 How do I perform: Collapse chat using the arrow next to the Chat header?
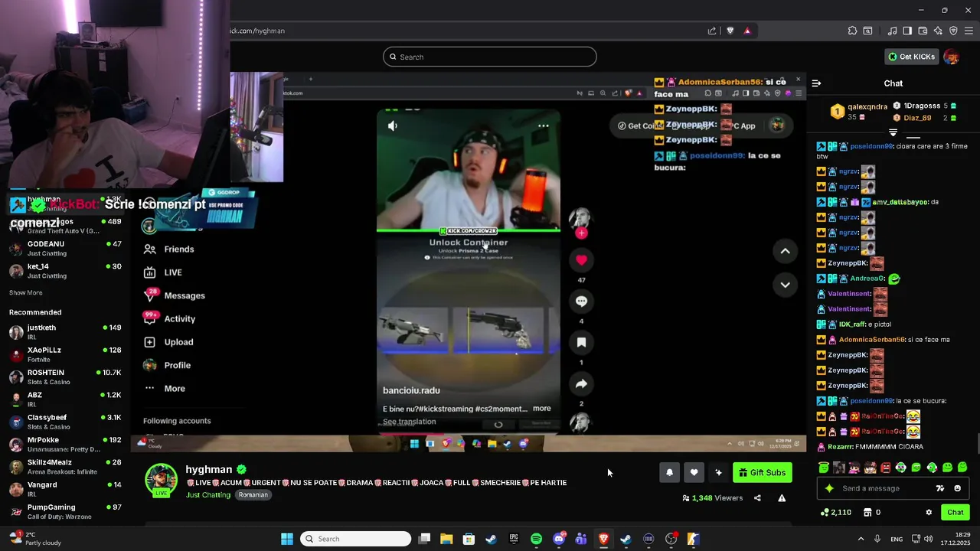click(816, 83)
